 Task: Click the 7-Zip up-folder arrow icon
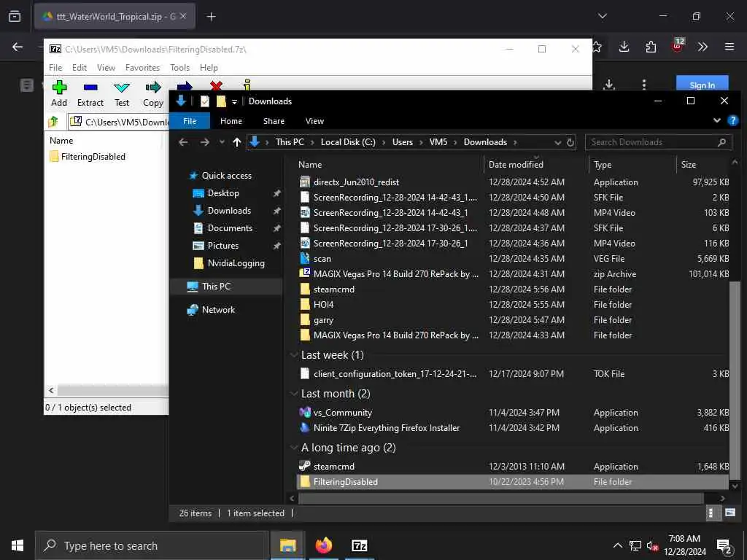(x=53, y=122)
